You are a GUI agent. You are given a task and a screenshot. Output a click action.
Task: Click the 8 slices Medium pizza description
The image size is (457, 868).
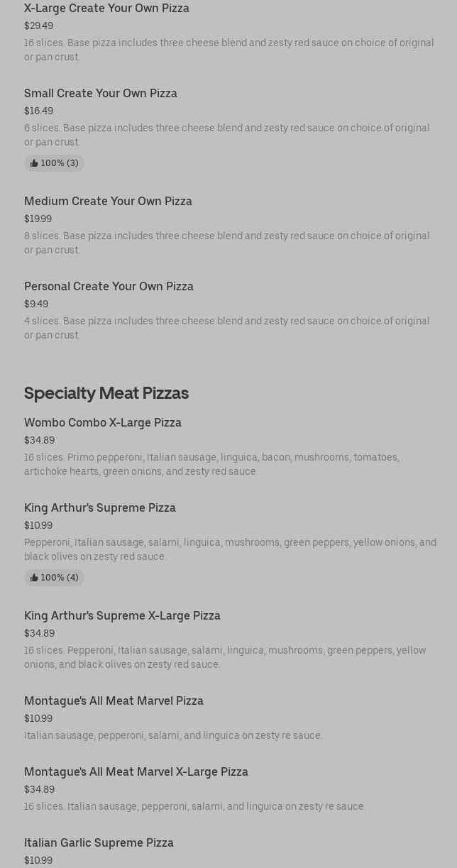(226, 243)
